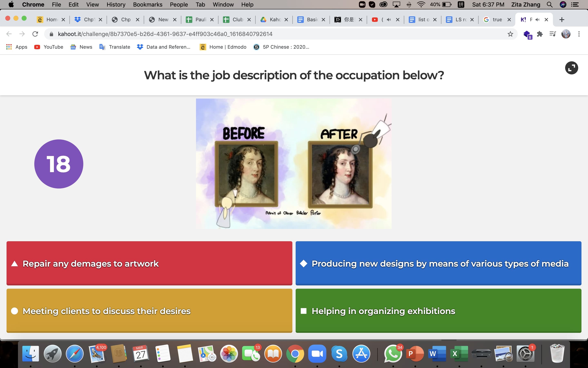Open Zoom from the Dock

(317, 353)
